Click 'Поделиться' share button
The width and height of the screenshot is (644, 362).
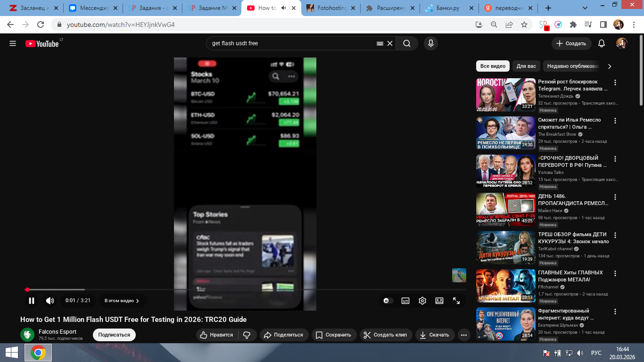pyautogui.click(x=283, y=335)
